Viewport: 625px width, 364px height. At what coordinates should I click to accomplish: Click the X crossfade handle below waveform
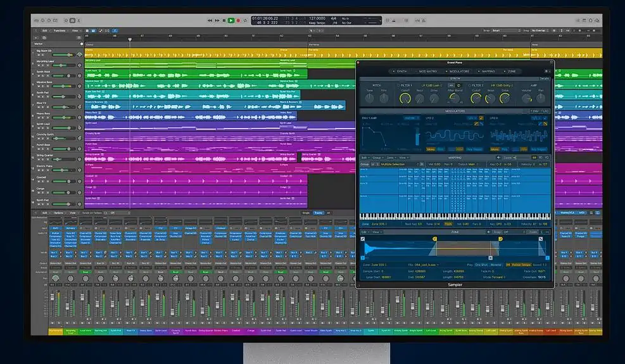(x=490, y=258)
